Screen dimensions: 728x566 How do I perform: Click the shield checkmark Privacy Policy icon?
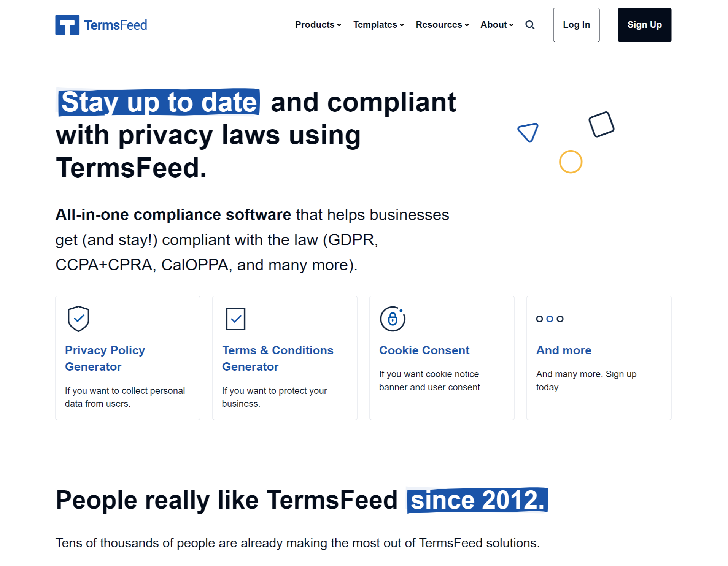click(78, 319)
